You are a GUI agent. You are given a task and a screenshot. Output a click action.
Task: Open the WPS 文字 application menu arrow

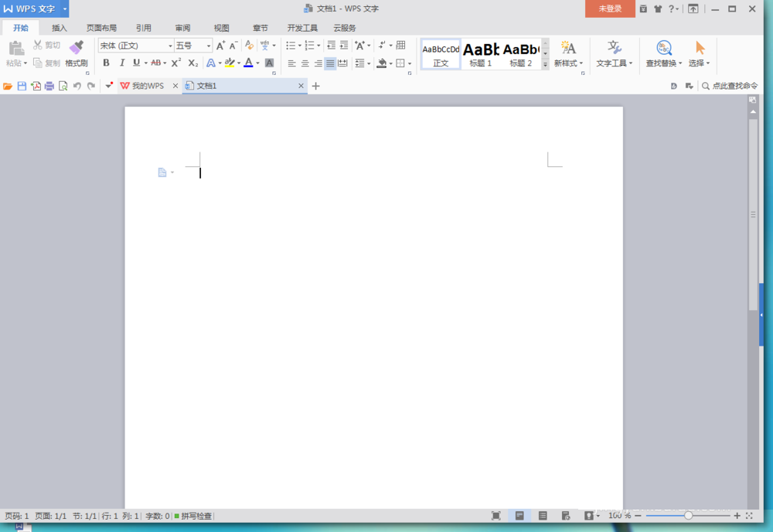(x=65, y=9)
